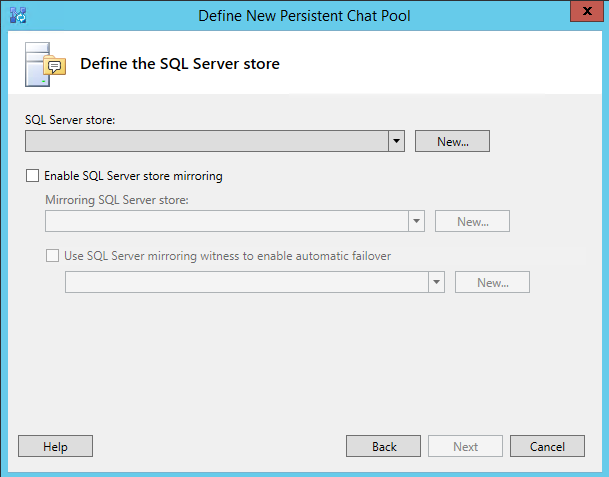Click the 'Enable SQL Server store mirroring' label text
This screenshot has height=477, width=609.
pos(133,176)
